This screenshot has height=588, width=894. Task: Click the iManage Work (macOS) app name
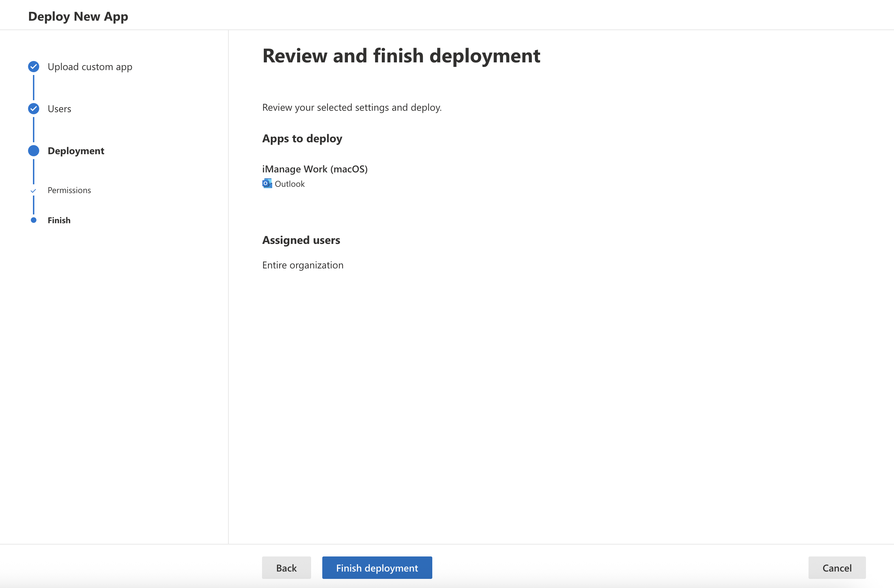coord(315,169)
